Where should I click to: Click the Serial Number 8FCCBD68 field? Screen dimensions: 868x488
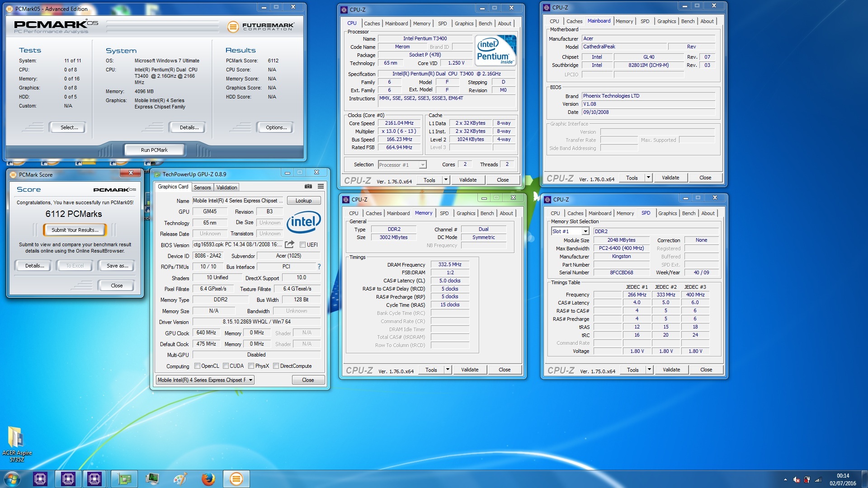[x=621, y=272]
